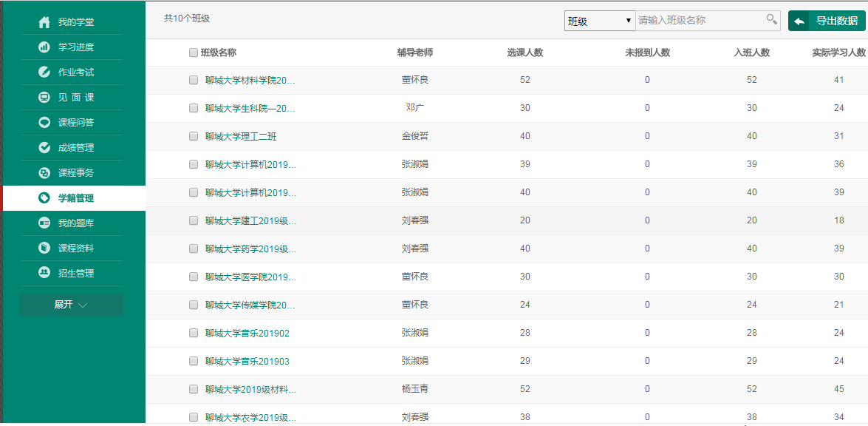Go to 课程事务 menu item
The height and width of the screenshot is (426, 868).
coord(75,173)
